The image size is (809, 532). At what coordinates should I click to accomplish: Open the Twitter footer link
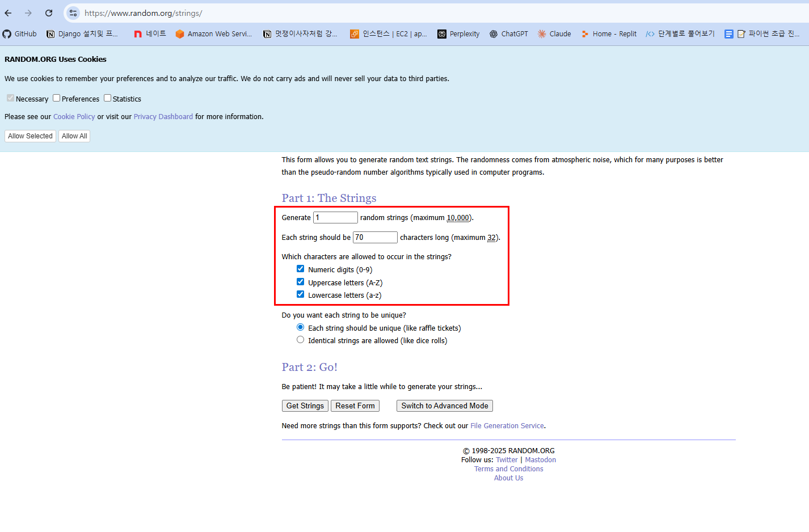coord(507,460)
